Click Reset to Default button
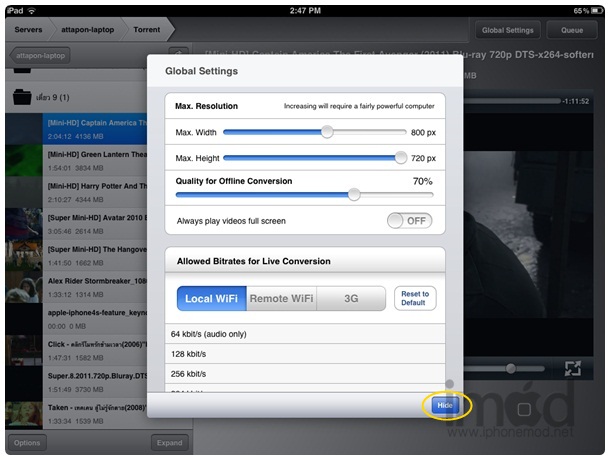Screen dimensions: 610x460 tap(415, 299)
